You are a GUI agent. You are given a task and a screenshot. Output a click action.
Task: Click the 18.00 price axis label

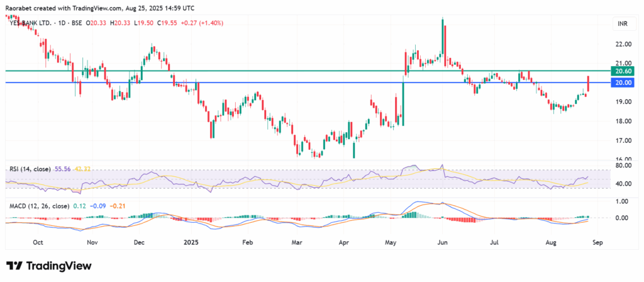click(x=623, y=121)
